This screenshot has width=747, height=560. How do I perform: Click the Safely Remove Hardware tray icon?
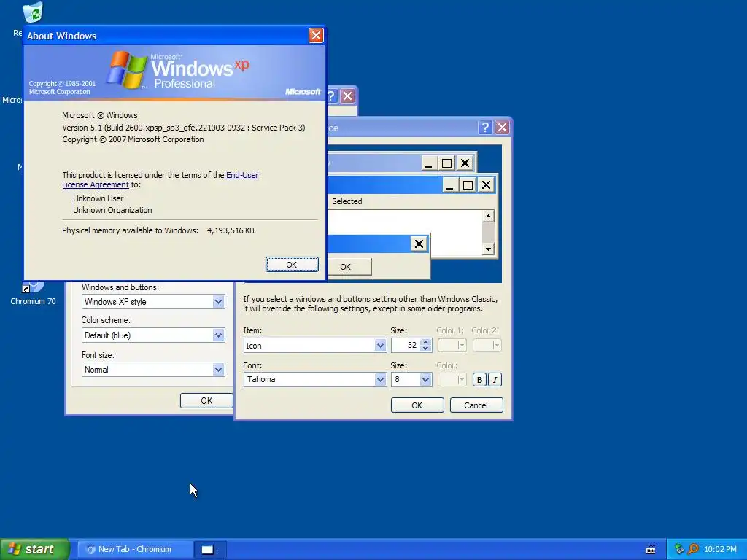[679, 549]
